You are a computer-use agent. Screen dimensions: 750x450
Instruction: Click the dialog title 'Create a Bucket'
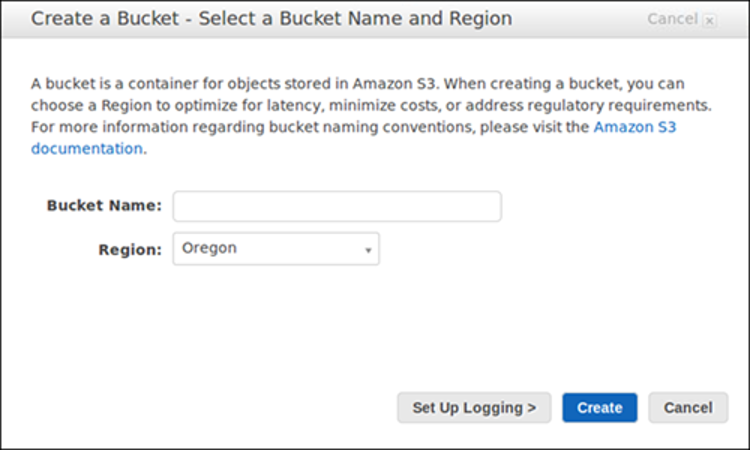[x=105, y=19]
